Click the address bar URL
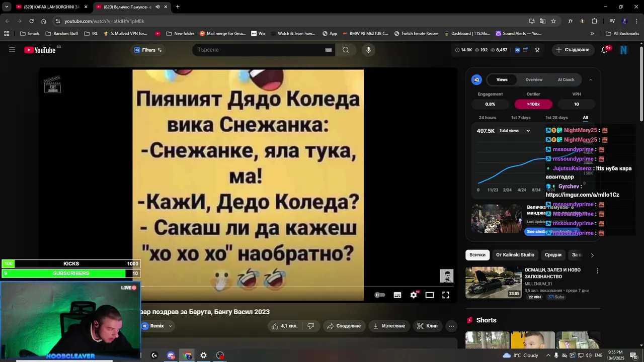Viewport: 644px width, 362px height. 104,21
